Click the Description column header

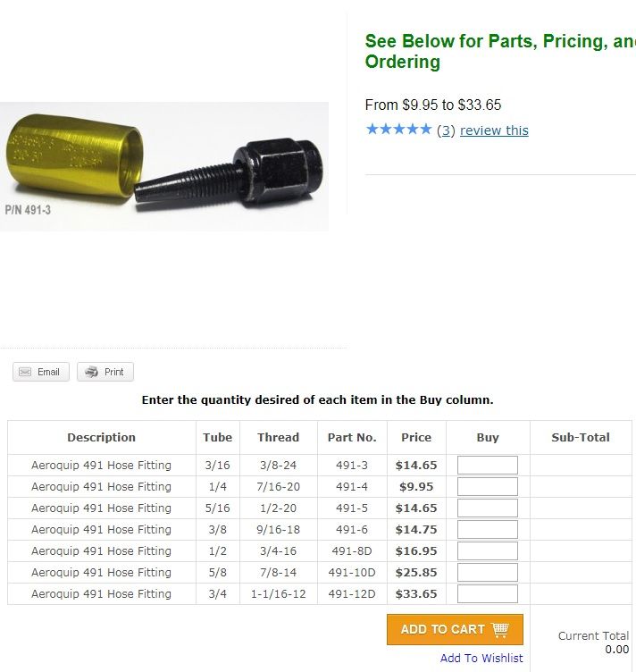click(x=102, y=438)
